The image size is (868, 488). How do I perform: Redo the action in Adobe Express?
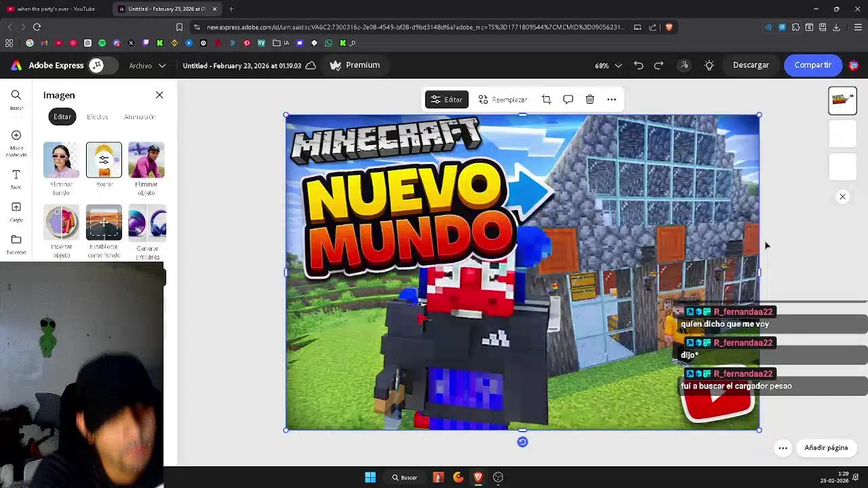pyautogui.click(x=658, y=65)
